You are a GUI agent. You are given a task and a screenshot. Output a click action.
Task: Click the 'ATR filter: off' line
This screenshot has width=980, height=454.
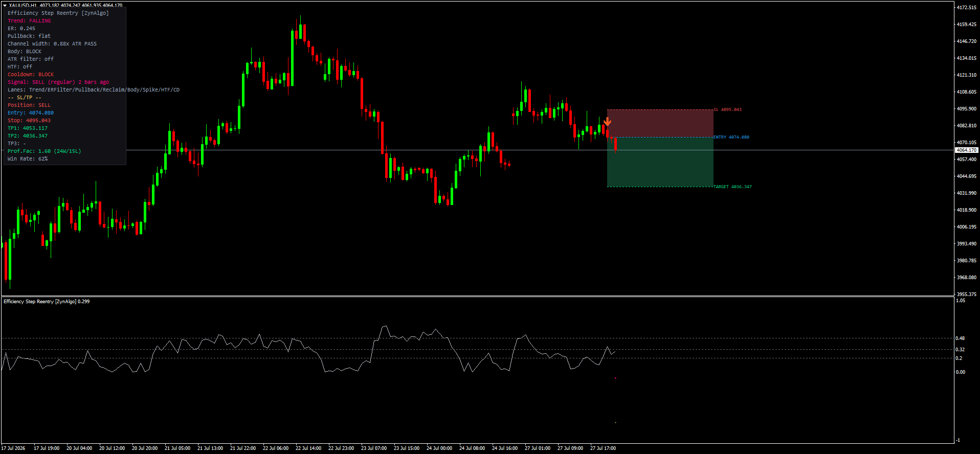coord(31,59)
